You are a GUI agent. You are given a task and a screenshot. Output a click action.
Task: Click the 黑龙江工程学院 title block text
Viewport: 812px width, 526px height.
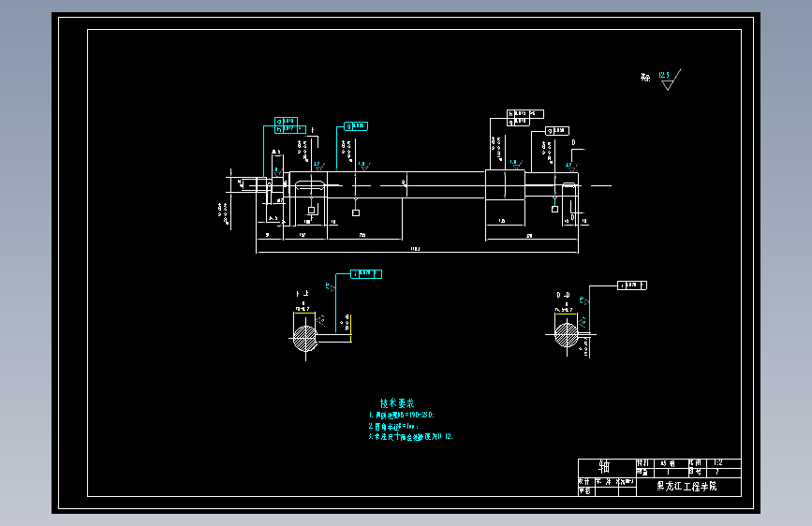click(x=687, y=486)
